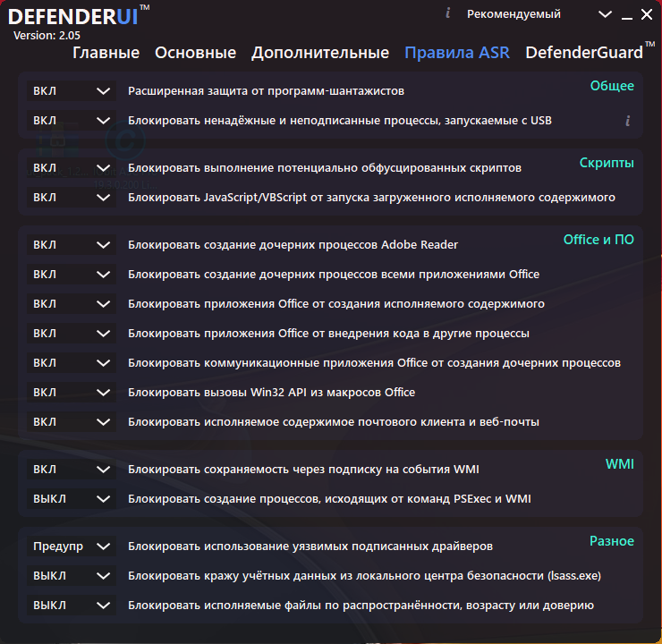
Task: Switch to the Главные tab
Action: point(106,53)
